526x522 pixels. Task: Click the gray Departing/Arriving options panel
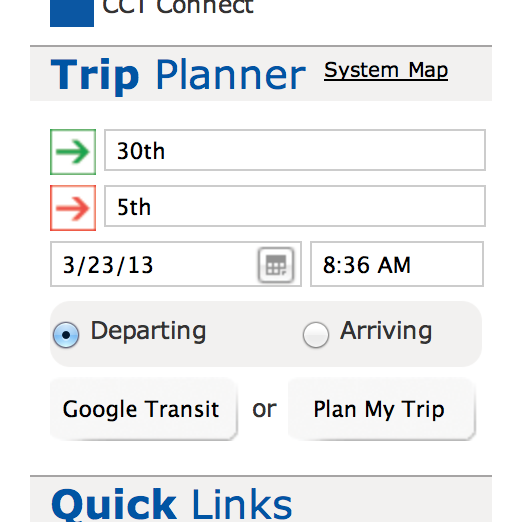click(266, 334)
